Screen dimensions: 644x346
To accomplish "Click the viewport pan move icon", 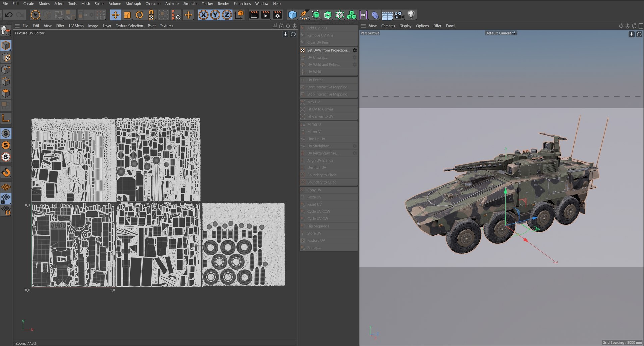I will tap(621, 26).
